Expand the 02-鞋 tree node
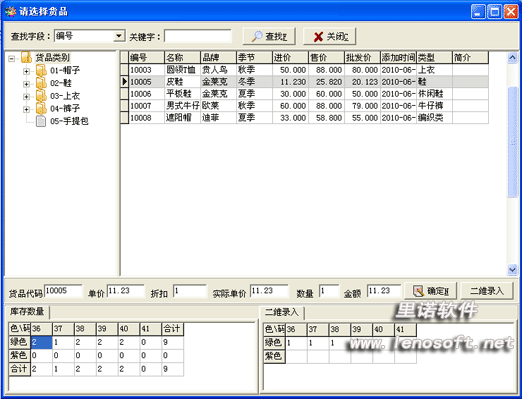The image size is (522, 399). click(26, 84)
